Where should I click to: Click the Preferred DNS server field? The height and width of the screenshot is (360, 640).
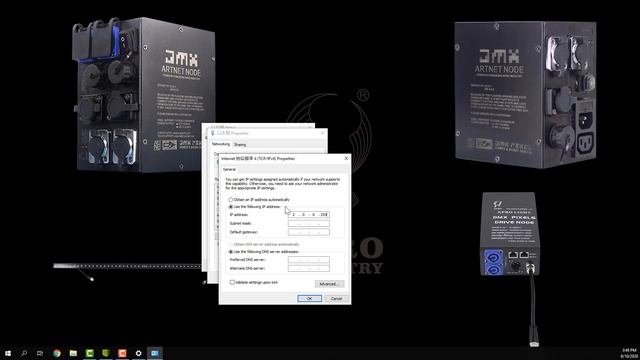point(309,260)
